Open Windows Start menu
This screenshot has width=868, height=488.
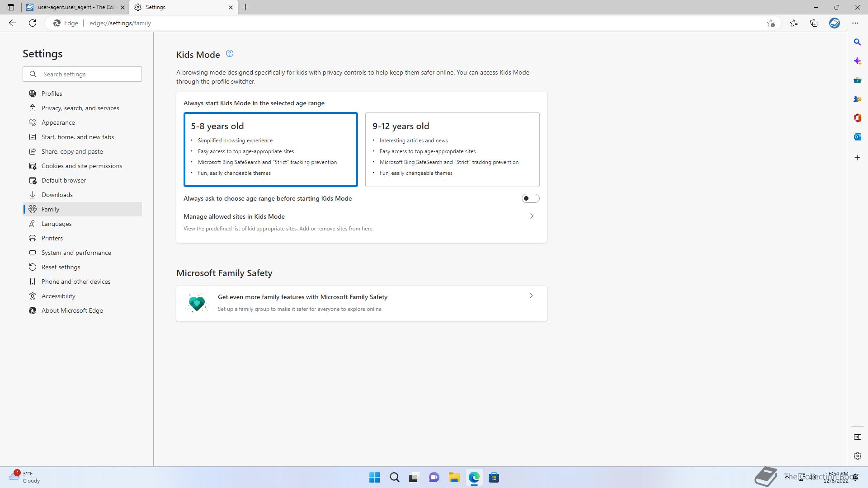point(374,477)
